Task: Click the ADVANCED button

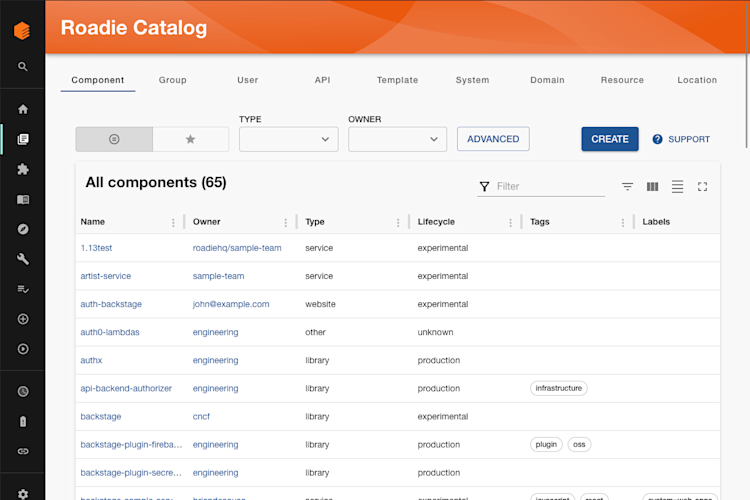Action: coord(493,139)
